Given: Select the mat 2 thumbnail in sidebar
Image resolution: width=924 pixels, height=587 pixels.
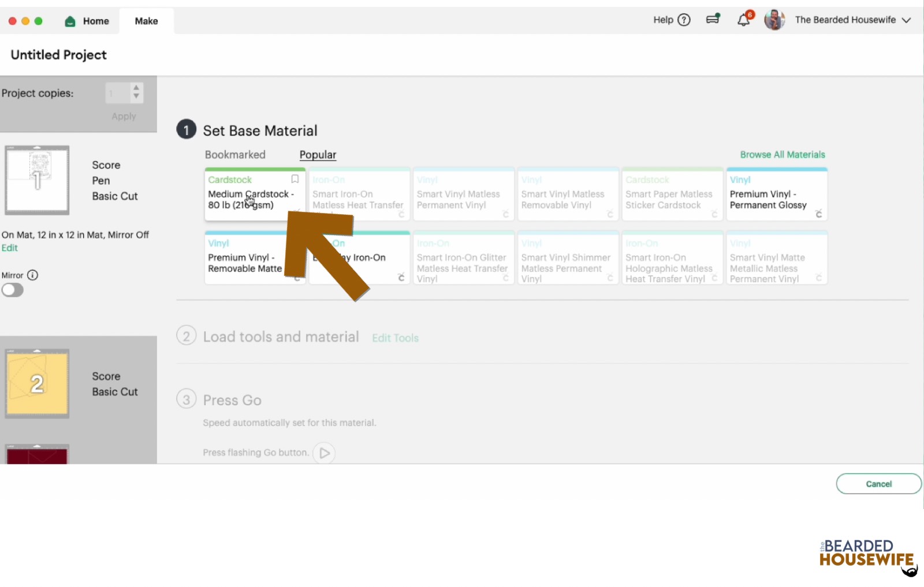Looking at the screenshot, I should (37, 383).
